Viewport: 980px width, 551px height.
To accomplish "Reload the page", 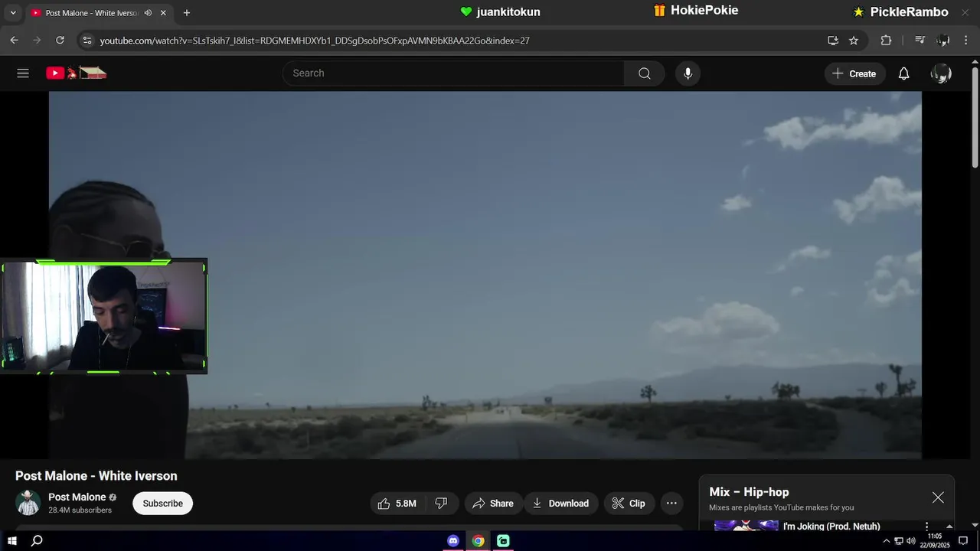I will 60,40.
